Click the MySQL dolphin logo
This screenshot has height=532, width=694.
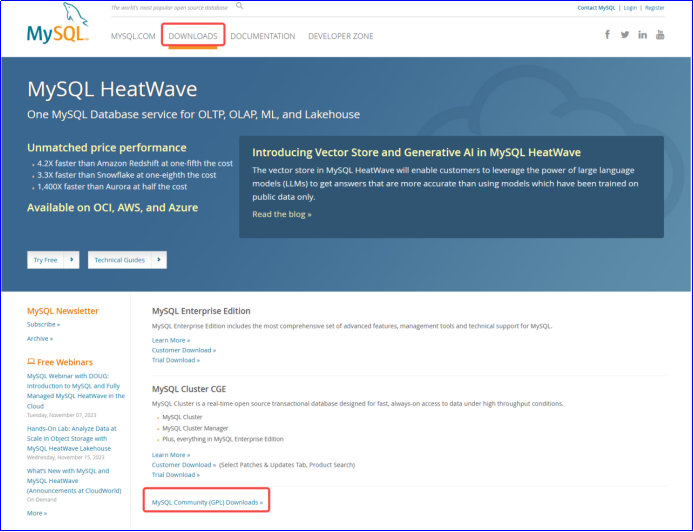(58, 23)
